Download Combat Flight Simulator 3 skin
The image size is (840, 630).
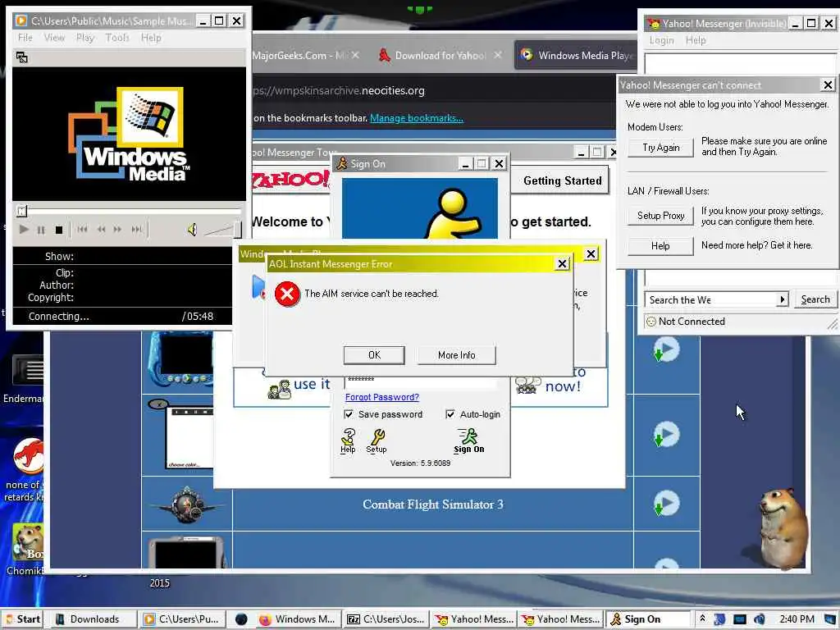point(666,504)
